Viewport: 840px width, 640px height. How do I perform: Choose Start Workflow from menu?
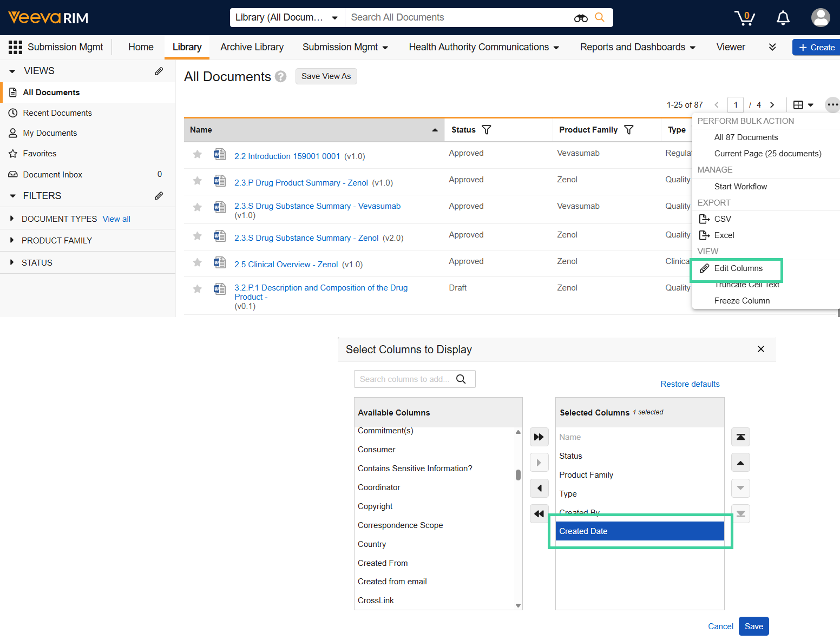pyautogui.click(x=740, y=187)
